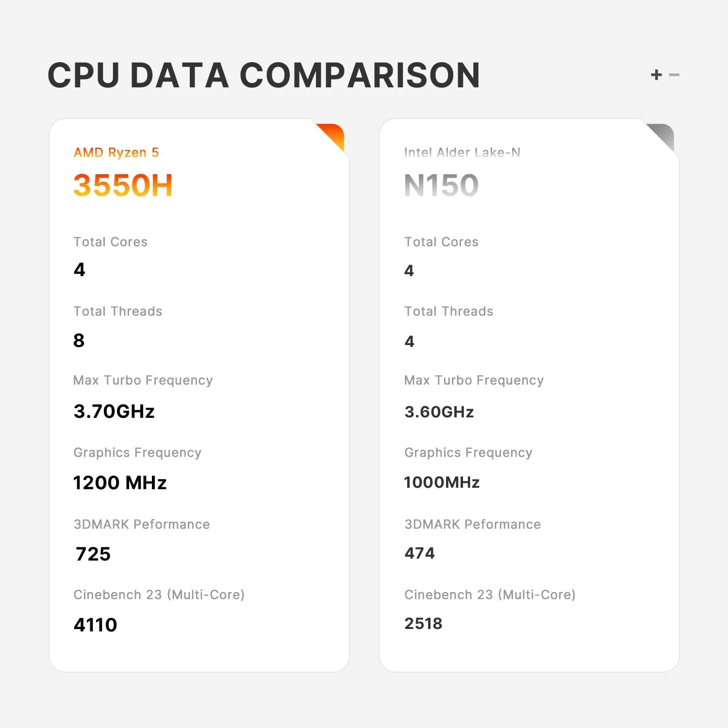This screenshot has height=728, width=728.
Task: Click the 3.60GHz Max Turbo Frequency value
Action: pyautogui.click(x=439, y=412)
